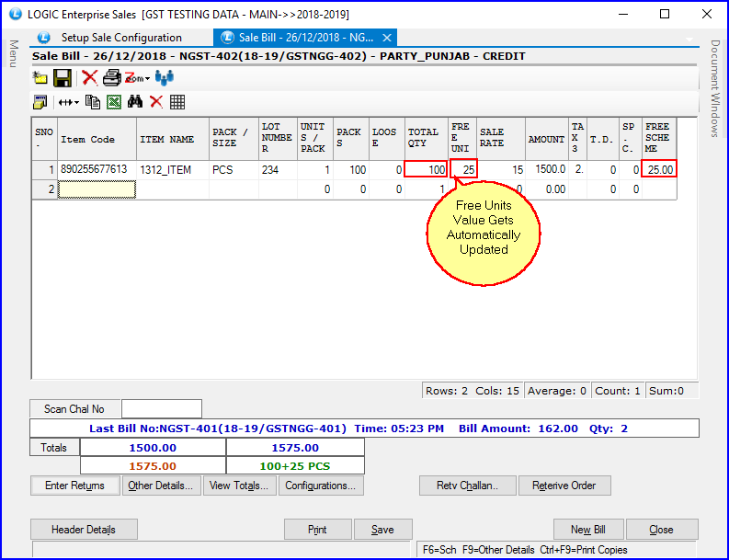The image size is (729, 560).
Task: Click the 100+25 PCS total quantity field
Action: point(295,466)
